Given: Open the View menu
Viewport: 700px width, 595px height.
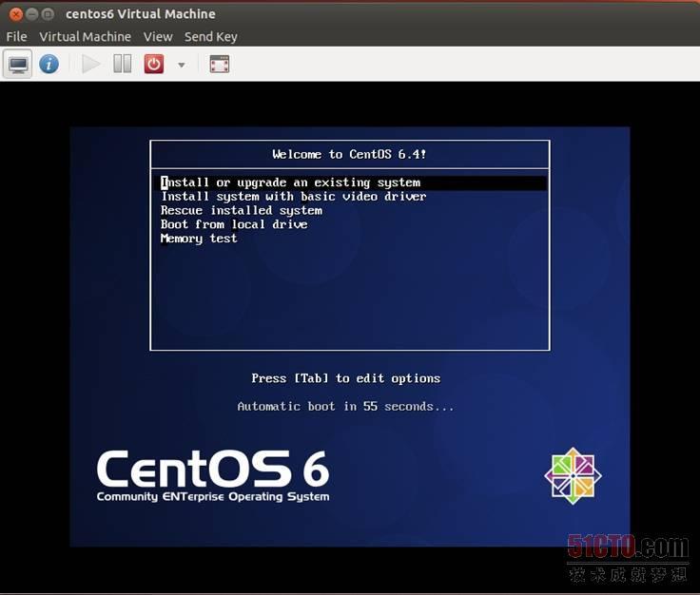Looking at the screenshot, I should (x=158, y=36).
